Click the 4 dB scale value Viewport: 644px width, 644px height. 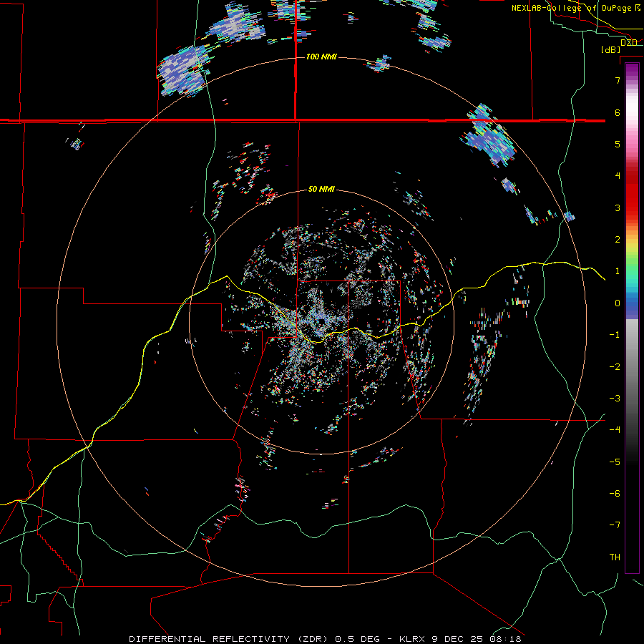(x=618, y=176)
